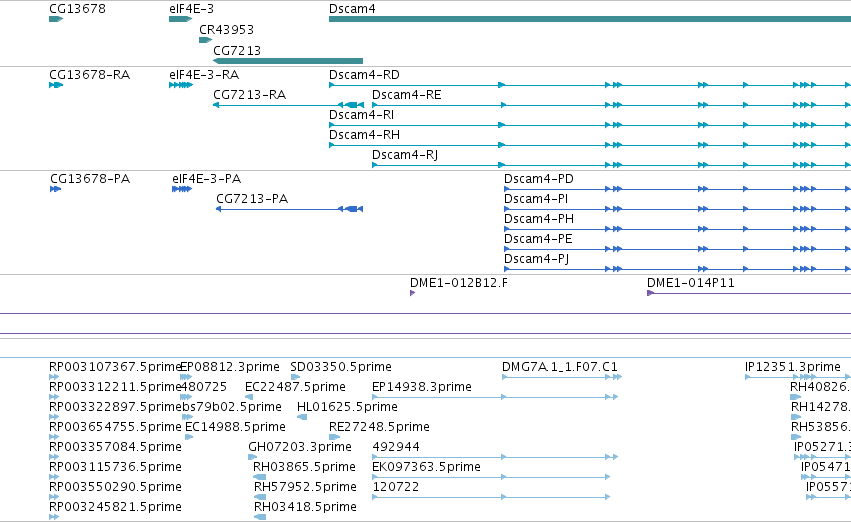Click the Dscam4-RI transcript label

pos(361,114)
